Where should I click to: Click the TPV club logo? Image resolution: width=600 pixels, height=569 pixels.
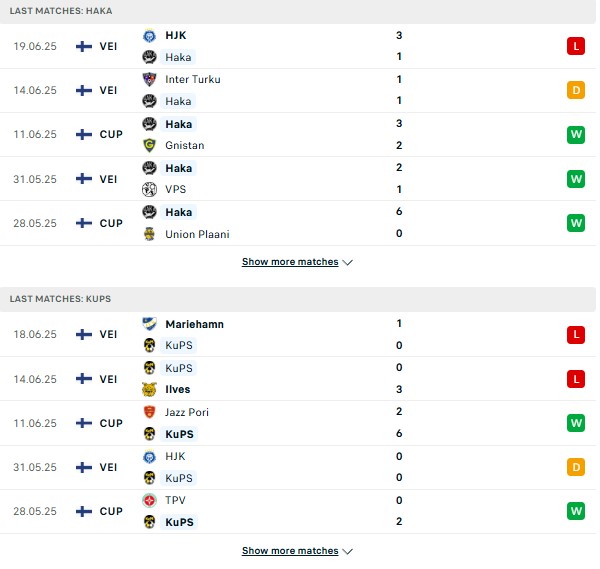coord(149,500)
